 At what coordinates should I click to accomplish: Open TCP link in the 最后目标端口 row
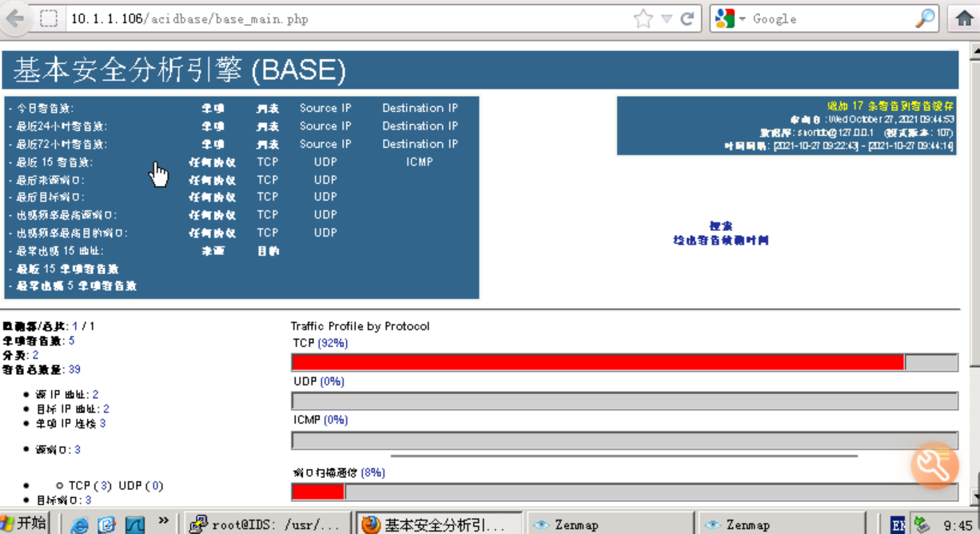coord(268,197)
